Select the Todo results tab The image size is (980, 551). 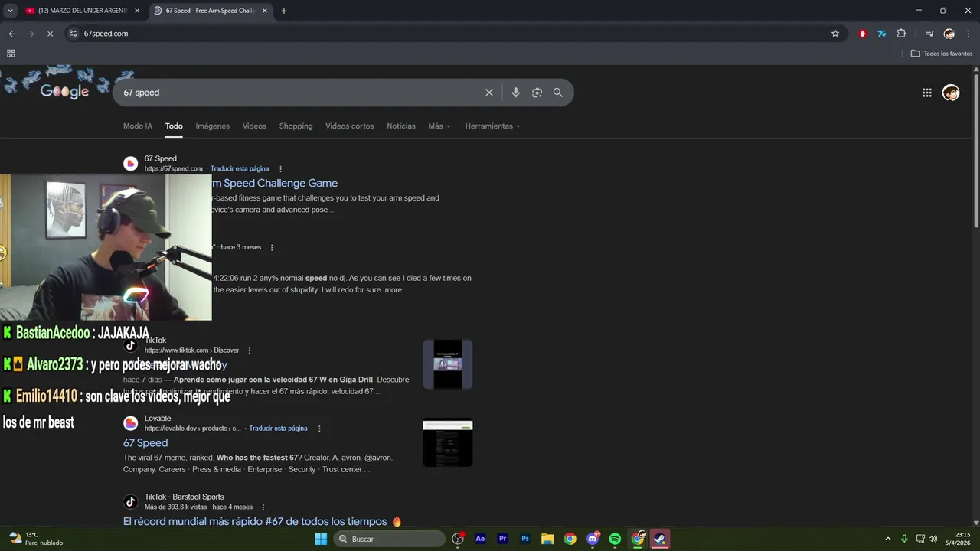(x=174, y=126)
